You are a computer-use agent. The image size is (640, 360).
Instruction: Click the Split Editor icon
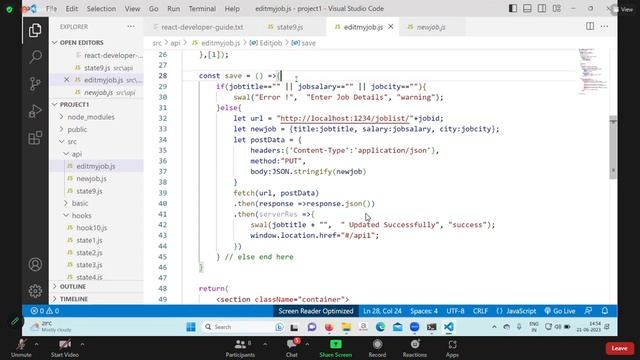pos(590,27)
